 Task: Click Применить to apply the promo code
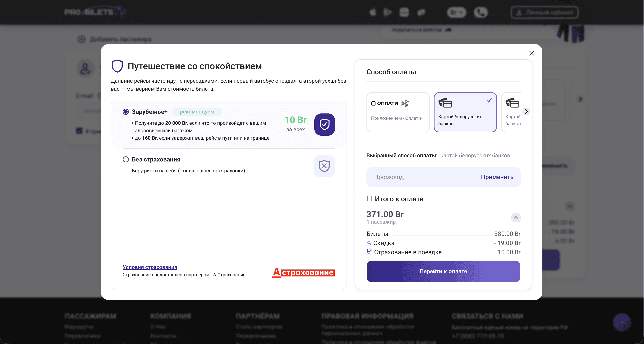click(497, 177)
